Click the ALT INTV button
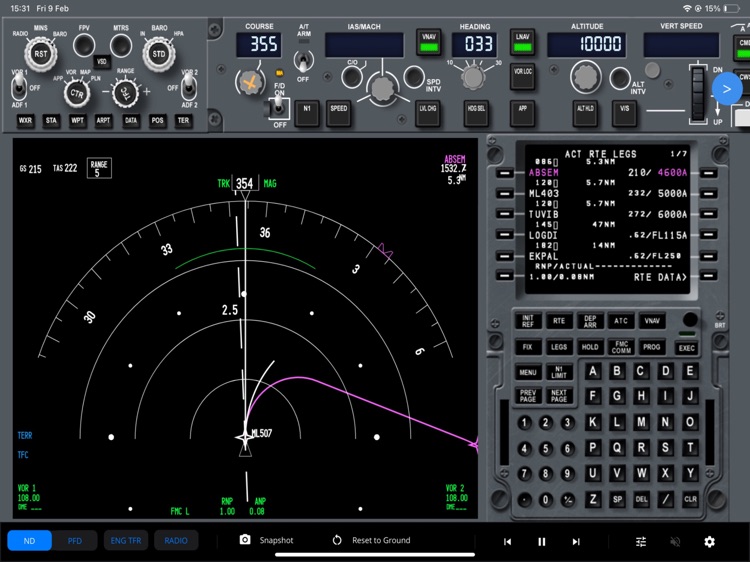Viewport: 750px width, 562px height. pos(620,78)
